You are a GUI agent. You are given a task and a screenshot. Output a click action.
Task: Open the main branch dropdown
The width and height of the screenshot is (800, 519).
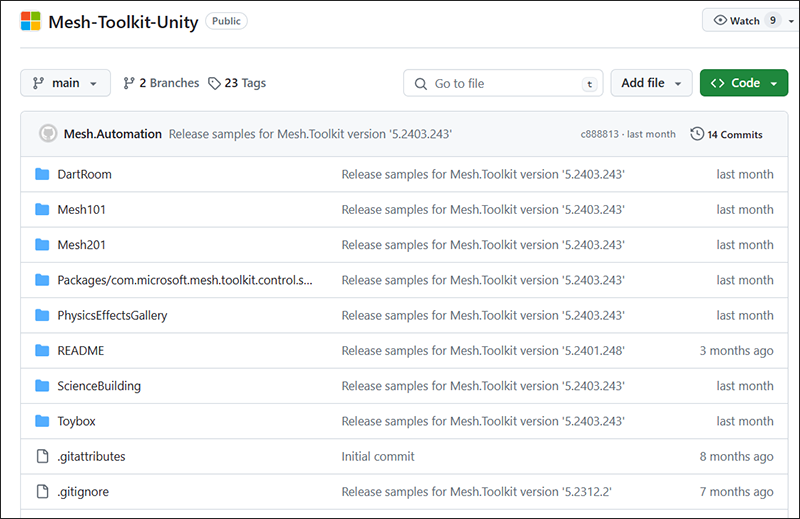point(65,83)
